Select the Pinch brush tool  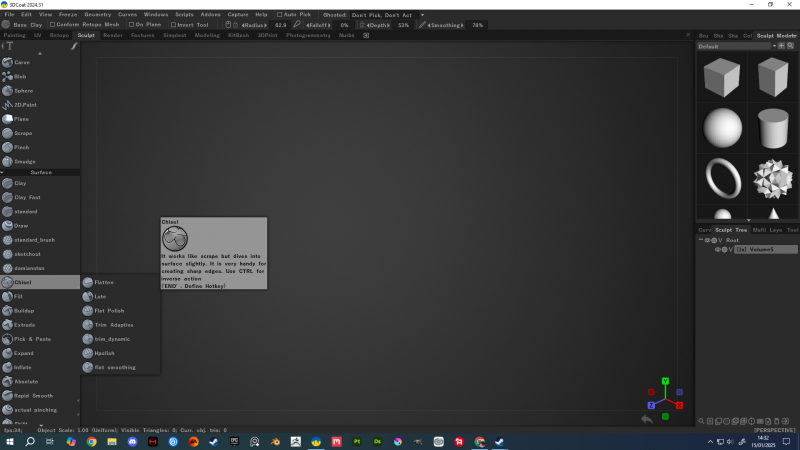pyautogui.click(x=22, y=147)
